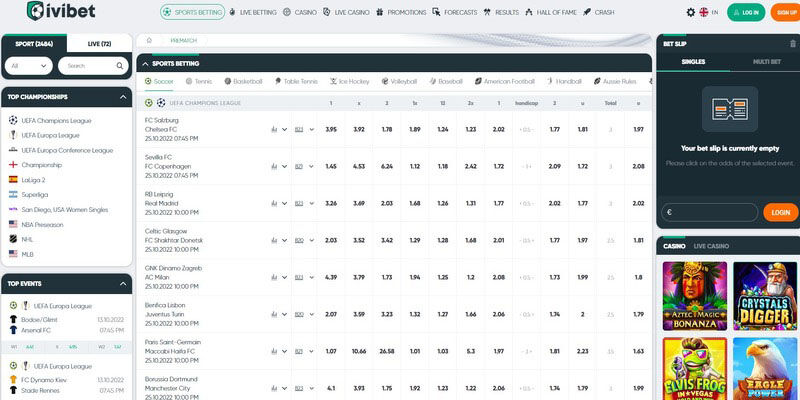
Task: Click the ivibet logo
Action: [x=61, y=11]
